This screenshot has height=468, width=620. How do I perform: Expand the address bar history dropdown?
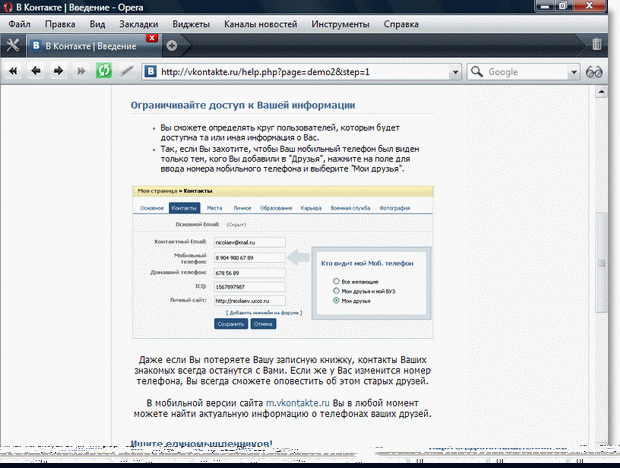(x=455, y=72)
